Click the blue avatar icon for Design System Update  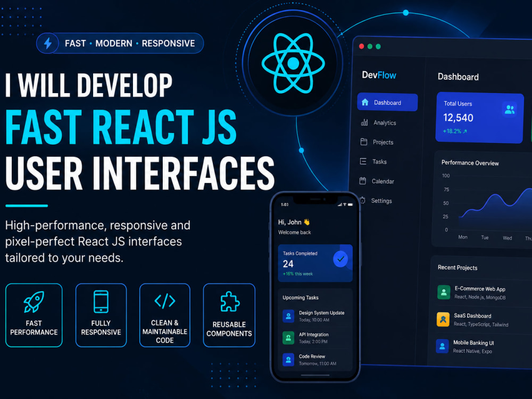(x=288, y=316)
